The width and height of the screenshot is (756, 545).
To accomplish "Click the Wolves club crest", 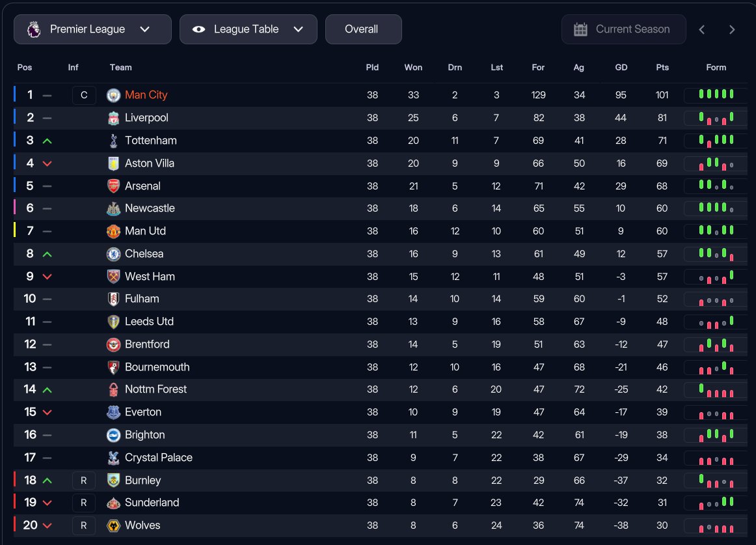I will (114, 525).
